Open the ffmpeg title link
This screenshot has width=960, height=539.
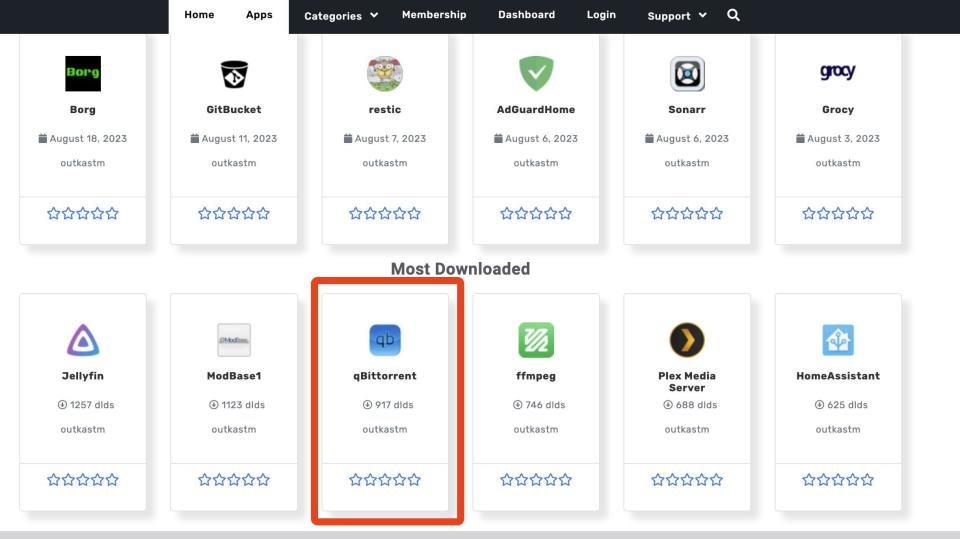click(x=536, y=376)
